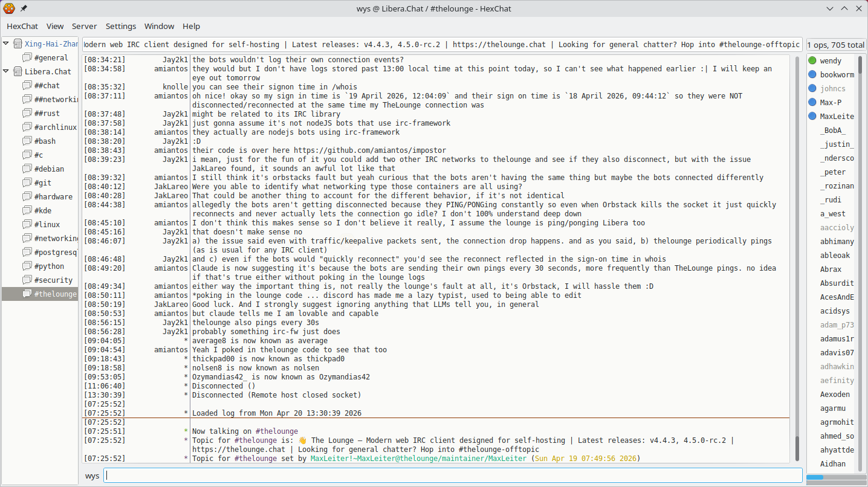Click the chat area vertical scrollbar

point(797,447)
